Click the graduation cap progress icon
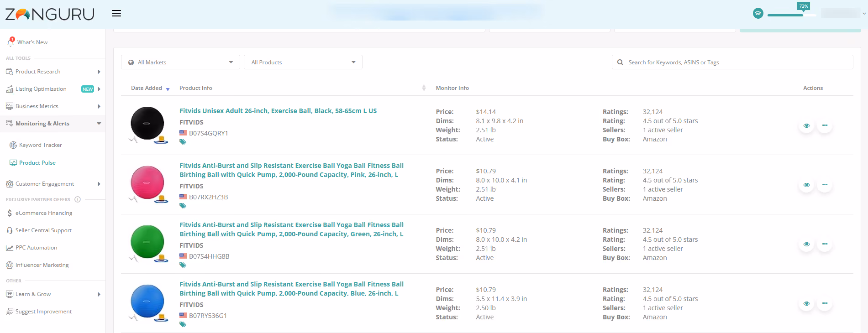The width and height of the screenshot is (868, 333). [758, 13]
